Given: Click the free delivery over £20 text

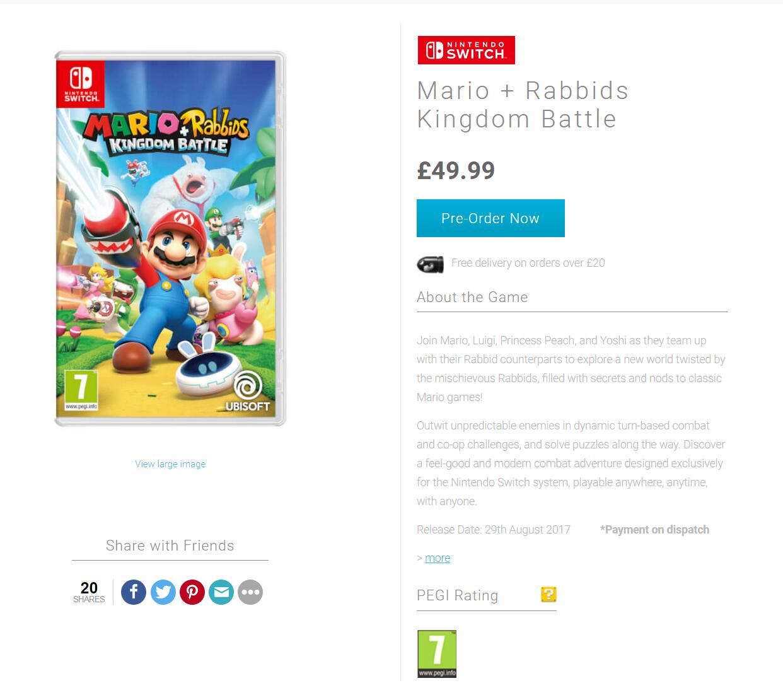Looking at the screenshot, I should coord(528,263).
